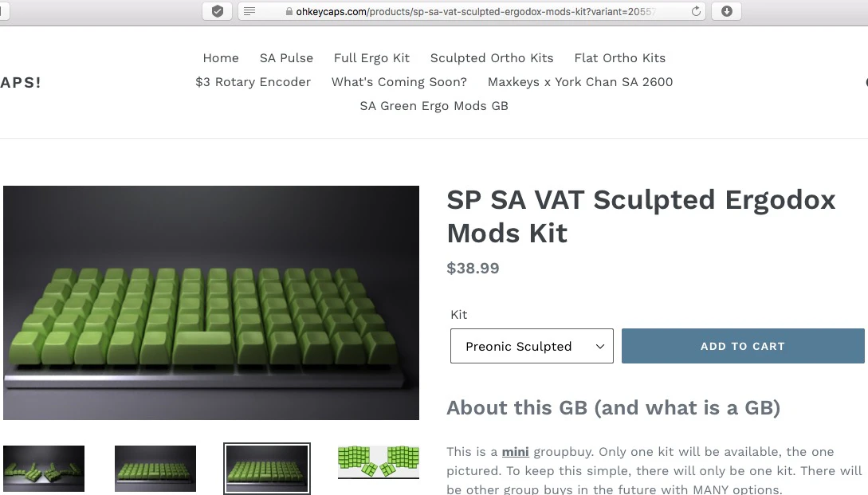Screen dimensions: 868x495
Task: Open the downloads arrow icon
Action: [726, 11]
